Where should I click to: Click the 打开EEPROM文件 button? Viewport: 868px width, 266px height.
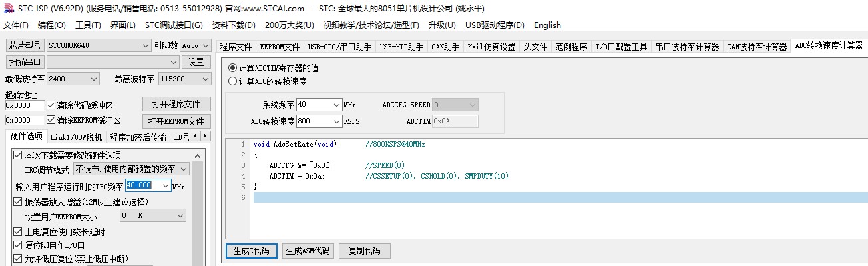(176, 121)
